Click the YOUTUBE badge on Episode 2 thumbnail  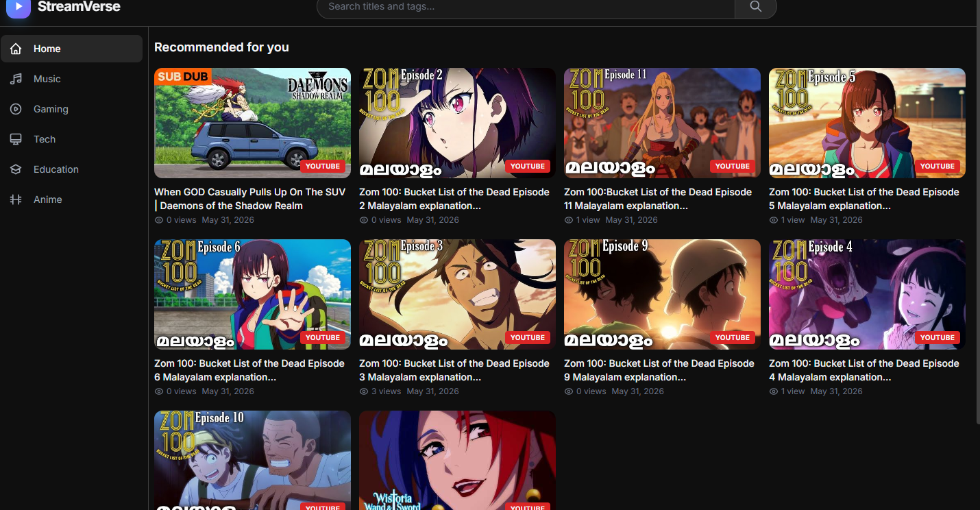click(528, 166)
